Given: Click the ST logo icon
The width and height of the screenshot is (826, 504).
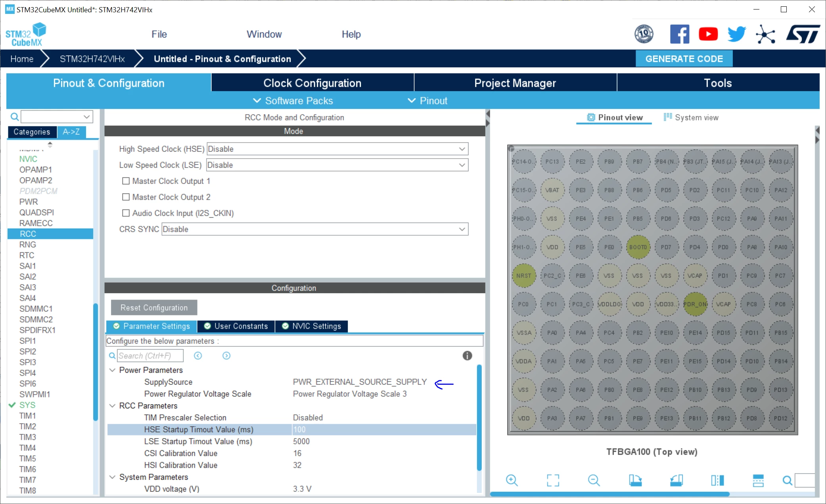Looking at the screenshot, I should [803, 34].
